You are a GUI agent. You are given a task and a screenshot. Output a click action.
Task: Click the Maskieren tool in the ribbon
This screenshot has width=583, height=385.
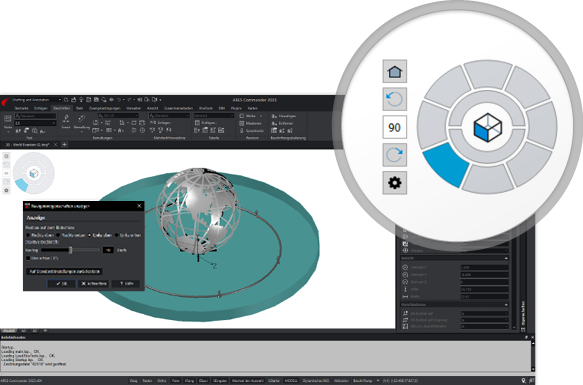click(x=250, y=123)
